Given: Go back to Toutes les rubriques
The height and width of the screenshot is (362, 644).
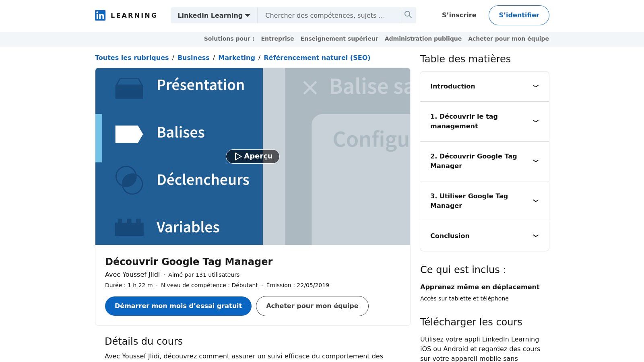Looking at the screenshot, I should 132,58.
